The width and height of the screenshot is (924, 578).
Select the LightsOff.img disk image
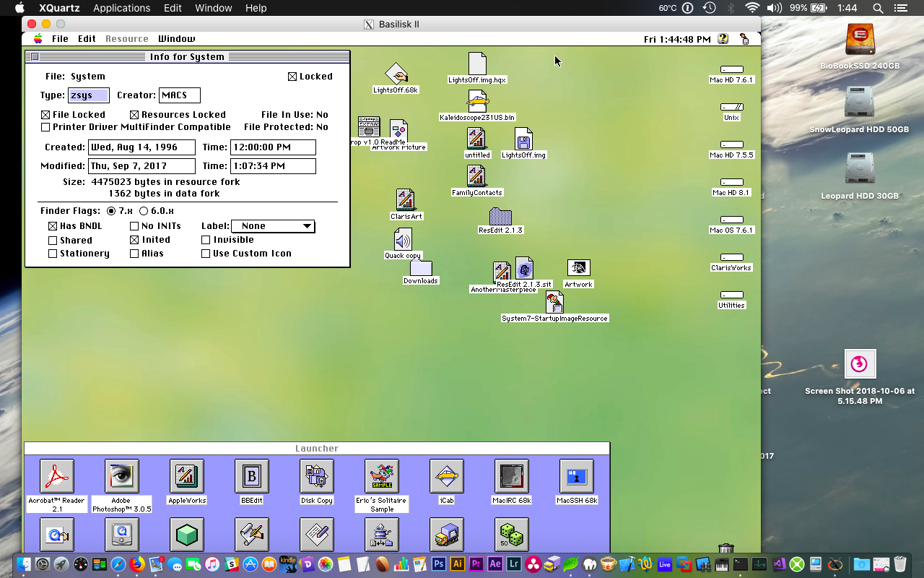pos(523,139)
